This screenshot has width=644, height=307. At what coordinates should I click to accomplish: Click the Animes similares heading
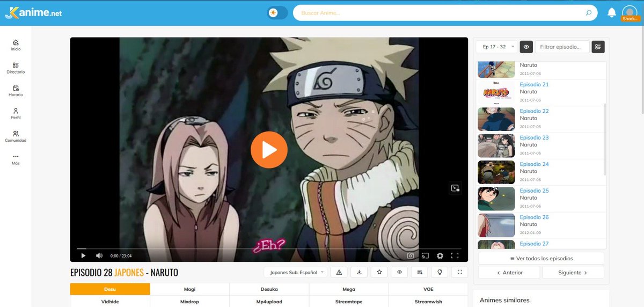pyautogui.click(x=504, y=300)
